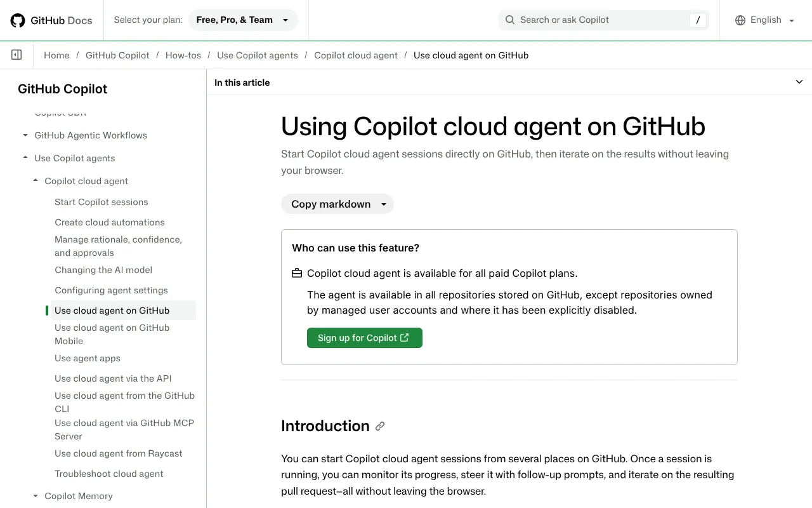Open Use agent apps sidebar item

pyautogui.click(x=88, y=358)
